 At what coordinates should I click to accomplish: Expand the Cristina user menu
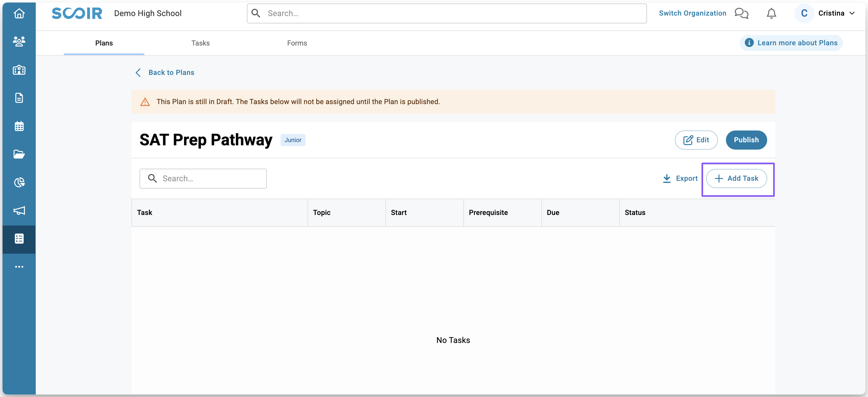pyautogui.click(x=831, y=14)
